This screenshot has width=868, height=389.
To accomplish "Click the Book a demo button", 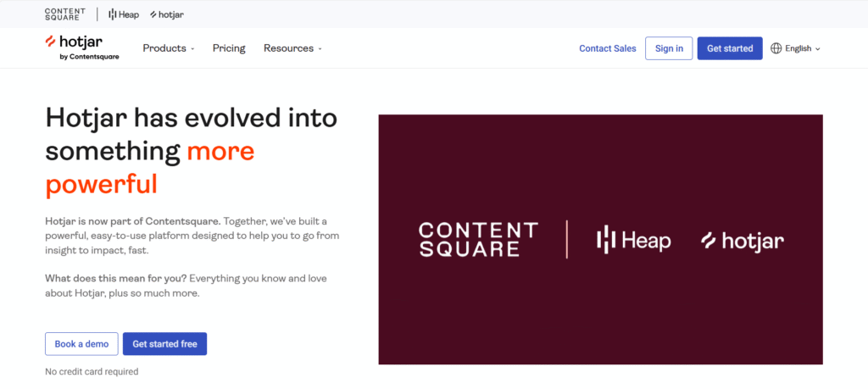I will click(81, 344).
